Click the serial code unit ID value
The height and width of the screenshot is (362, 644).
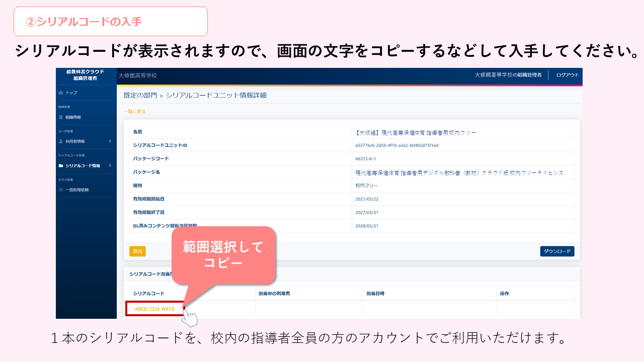pos(397,145)
